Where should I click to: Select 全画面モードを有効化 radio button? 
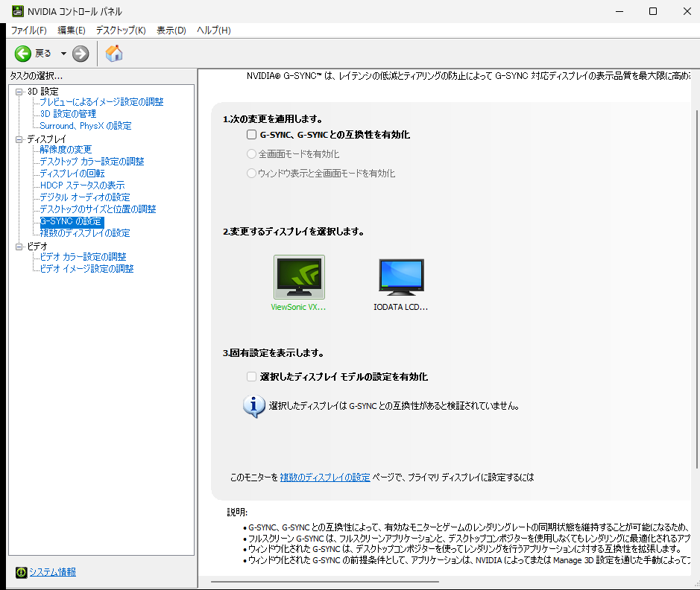point(251,154)
